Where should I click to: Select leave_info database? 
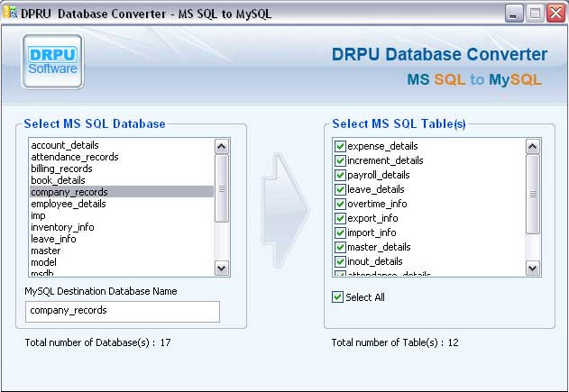point(122,239)
